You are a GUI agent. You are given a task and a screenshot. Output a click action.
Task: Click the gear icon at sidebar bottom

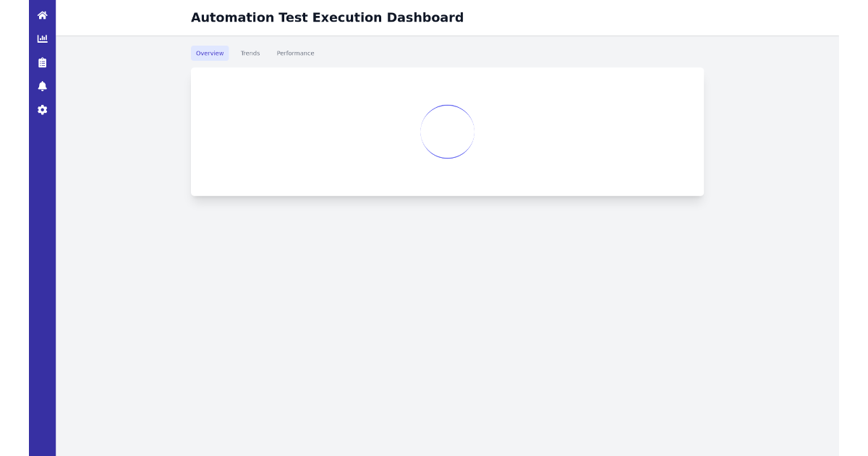(42, 109)
